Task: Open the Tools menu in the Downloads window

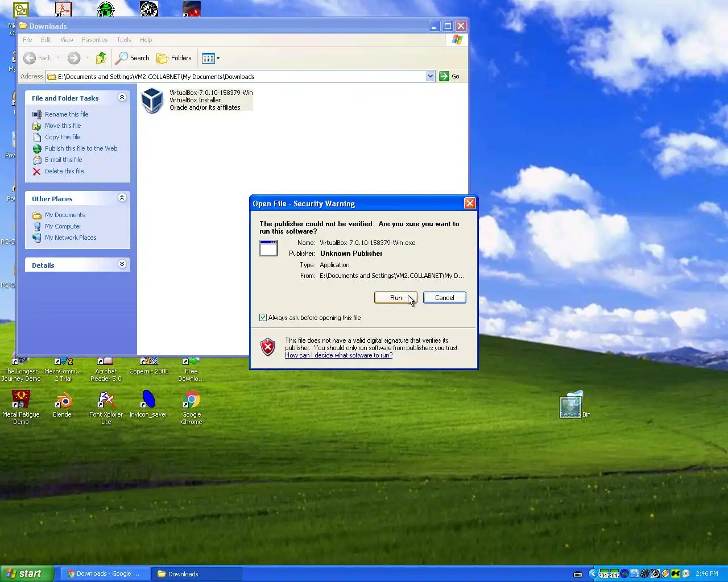Action: point(124,40)
